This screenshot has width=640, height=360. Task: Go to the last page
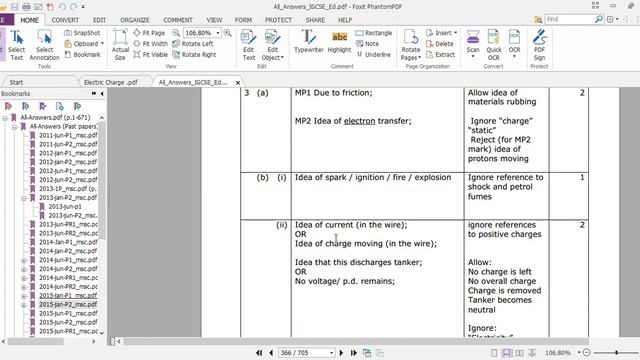pos(353,353)
